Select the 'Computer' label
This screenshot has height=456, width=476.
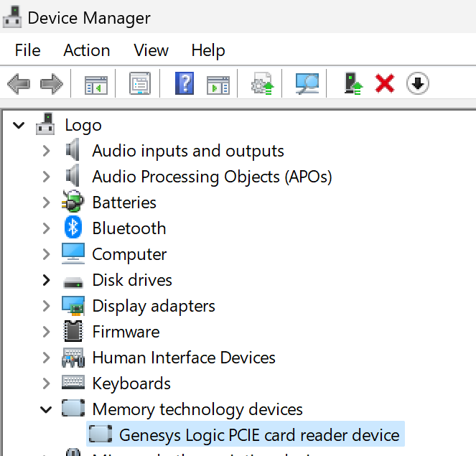click(129, 254)
